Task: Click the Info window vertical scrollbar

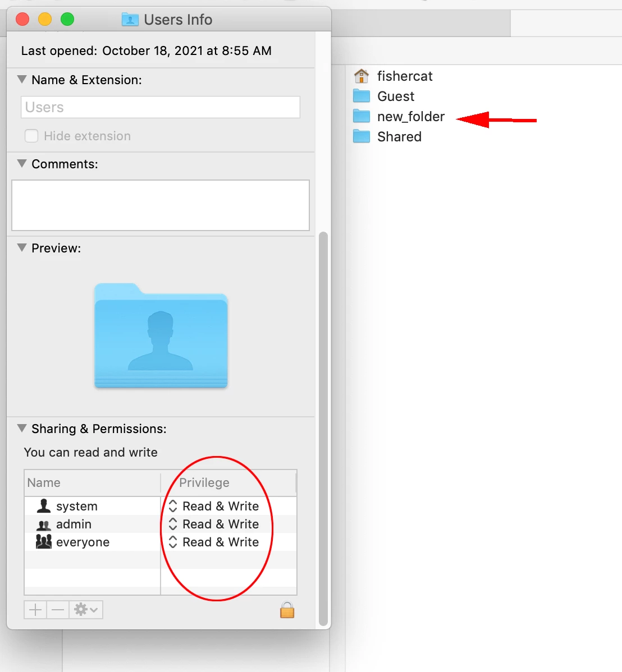Action: (323, 429)
